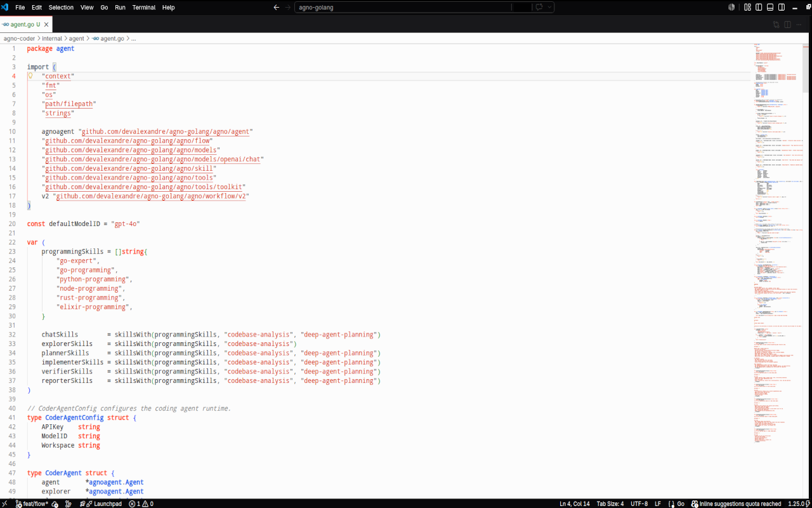The image size is (812, 508).
Task: Click the agno/tools/toolkit import path
Action: 143,187
